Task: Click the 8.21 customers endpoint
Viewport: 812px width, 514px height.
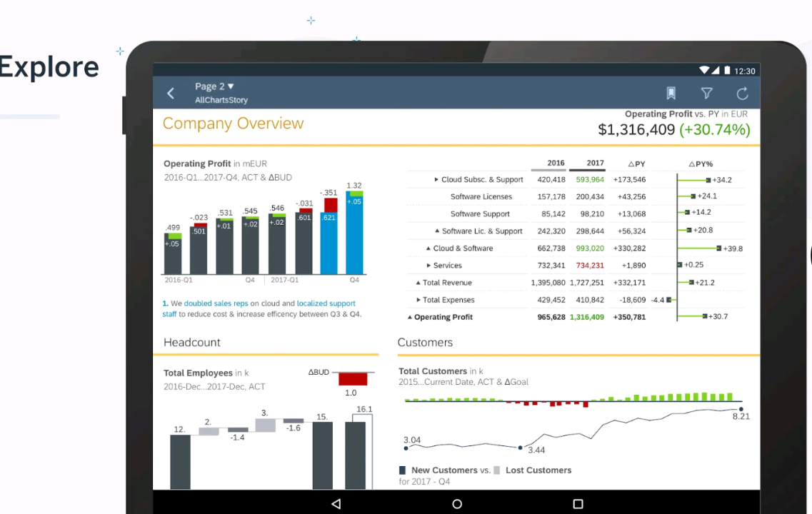Action: pyautogui.click(x=741, y=410)
